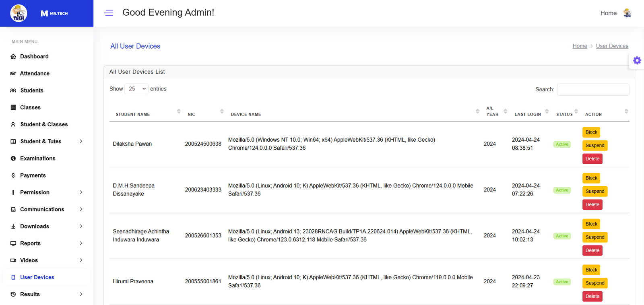Click the Payments dollar sign icon
The height and width of the screenshot is (305, 644).
tap(13, 175)
